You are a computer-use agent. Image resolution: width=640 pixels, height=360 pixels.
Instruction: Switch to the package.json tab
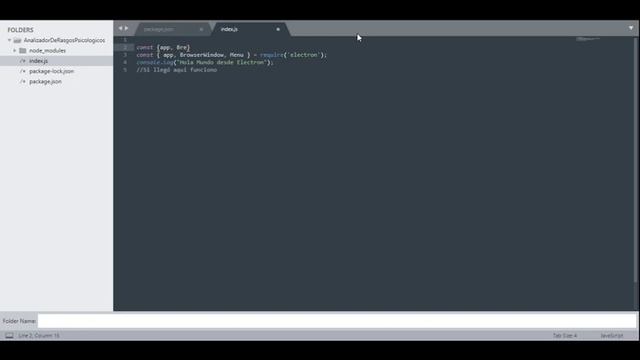[x=159, y=29]
